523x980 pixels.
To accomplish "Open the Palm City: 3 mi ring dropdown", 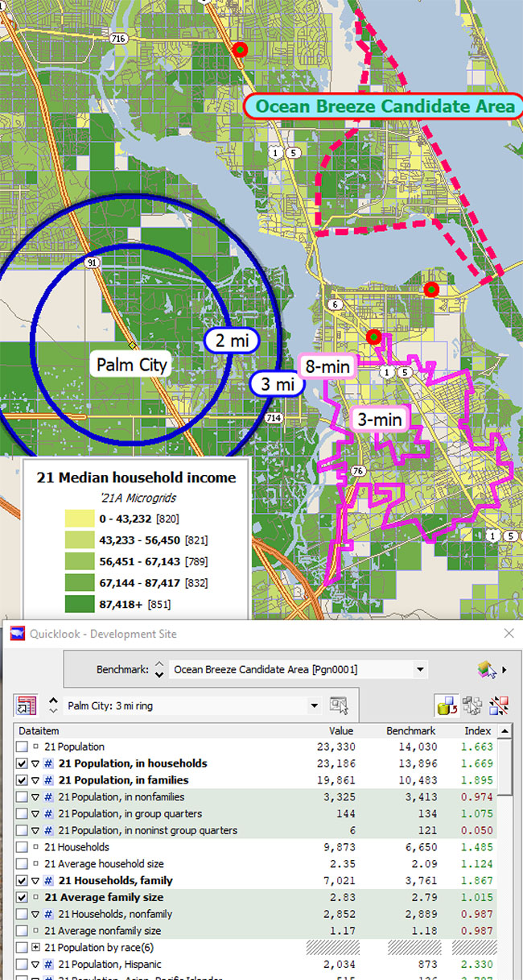I will 314,706.
